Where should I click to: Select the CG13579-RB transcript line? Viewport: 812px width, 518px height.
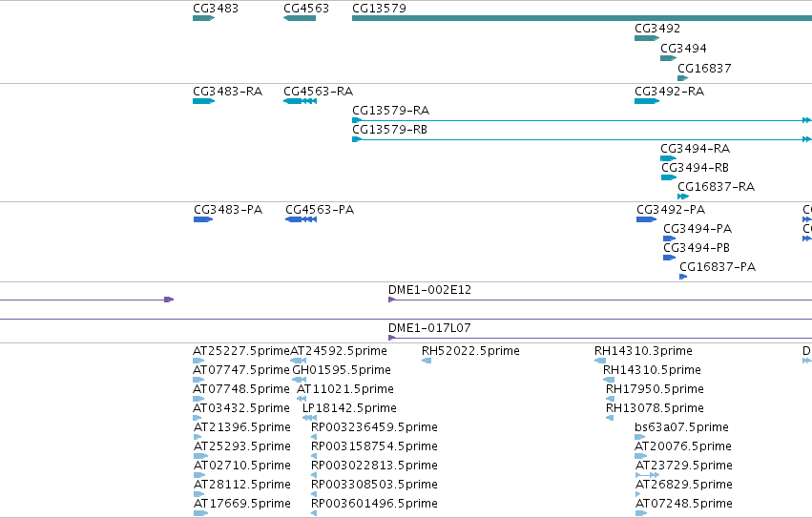tap(582, 139)
